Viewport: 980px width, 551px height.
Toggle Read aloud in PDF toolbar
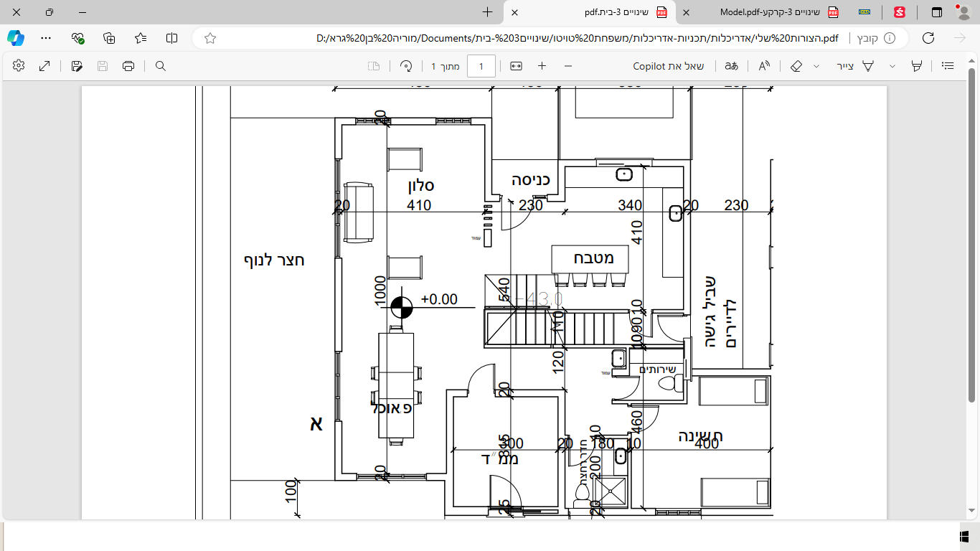[764, 66]
